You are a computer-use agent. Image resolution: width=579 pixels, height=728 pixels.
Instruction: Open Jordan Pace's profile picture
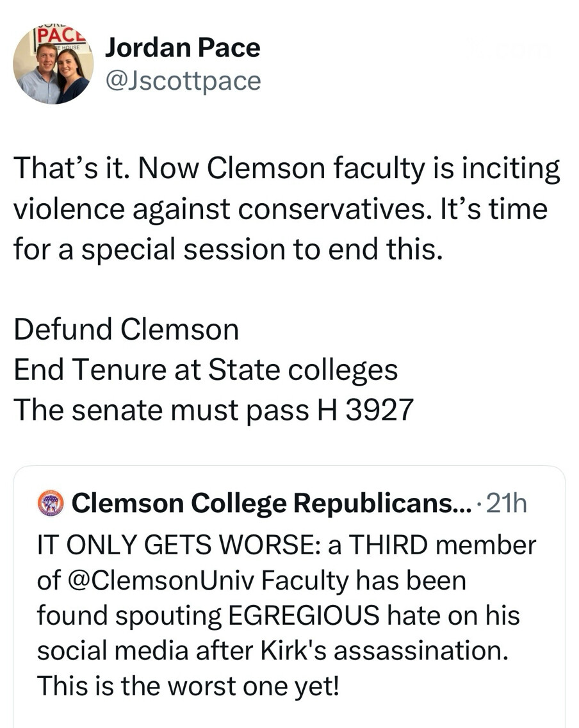(53, 64)
